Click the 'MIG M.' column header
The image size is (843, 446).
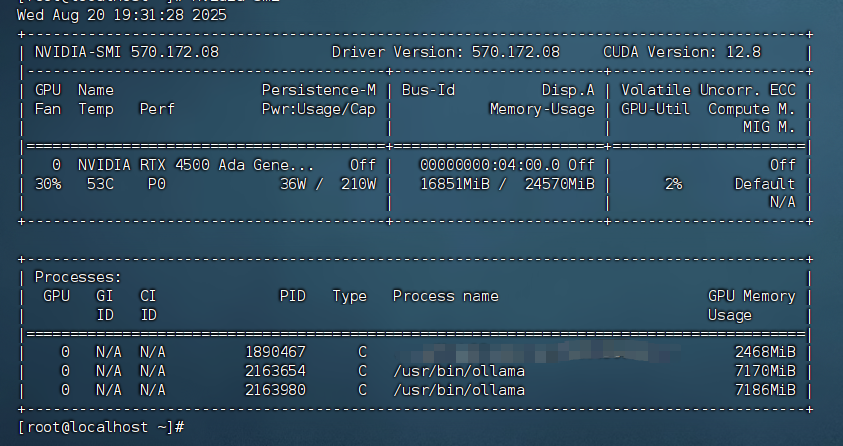point(769,127)
